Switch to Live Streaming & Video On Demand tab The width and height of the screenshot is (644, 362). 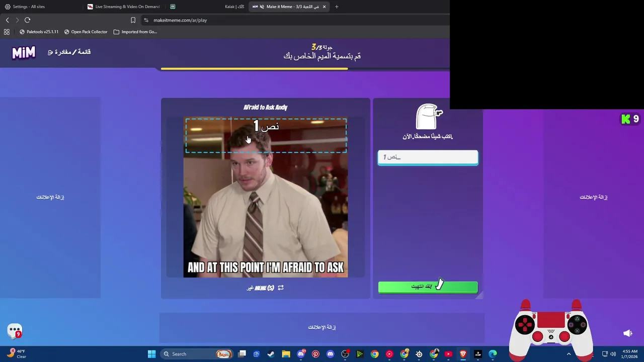[124, 7]
